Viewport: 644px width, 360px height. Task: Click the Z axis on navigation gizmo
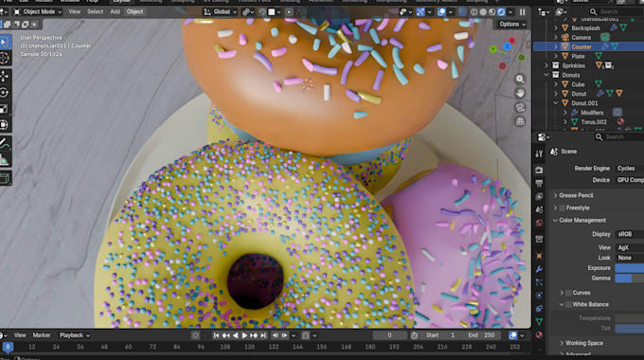(507, 46)
